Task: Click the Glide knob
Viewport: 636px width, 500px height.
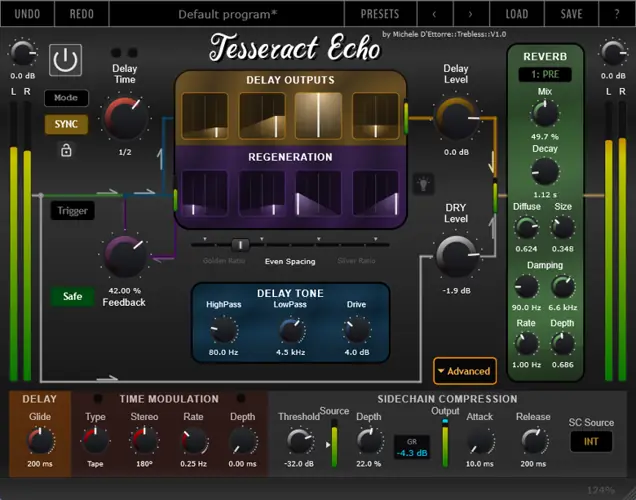Action: click(40, 441)
